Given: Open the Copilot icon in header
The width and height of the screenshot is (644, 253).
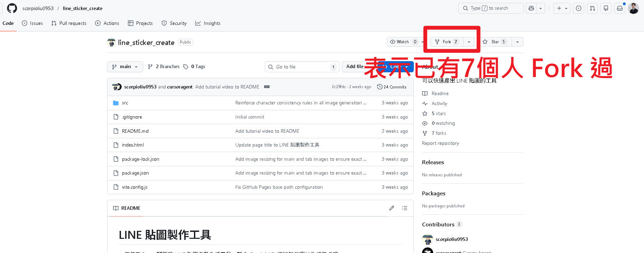Looking at the screenshot, I should tap(531, 8).
